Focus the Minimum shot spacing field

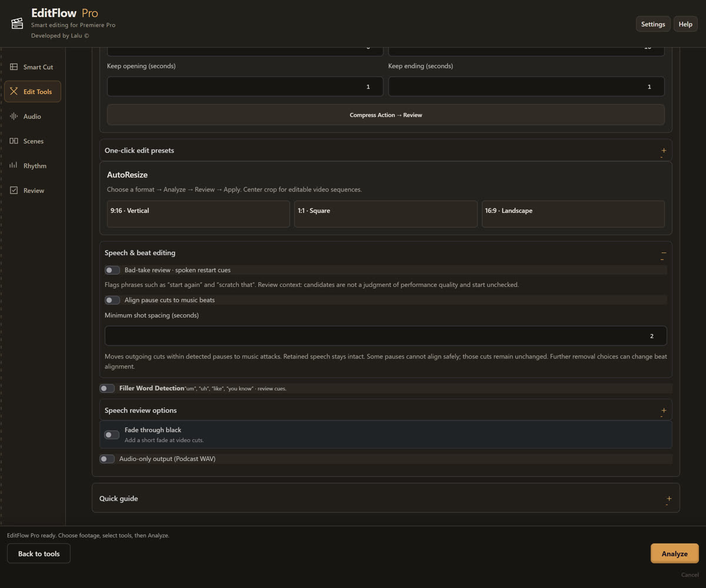(x=386, y=336)
